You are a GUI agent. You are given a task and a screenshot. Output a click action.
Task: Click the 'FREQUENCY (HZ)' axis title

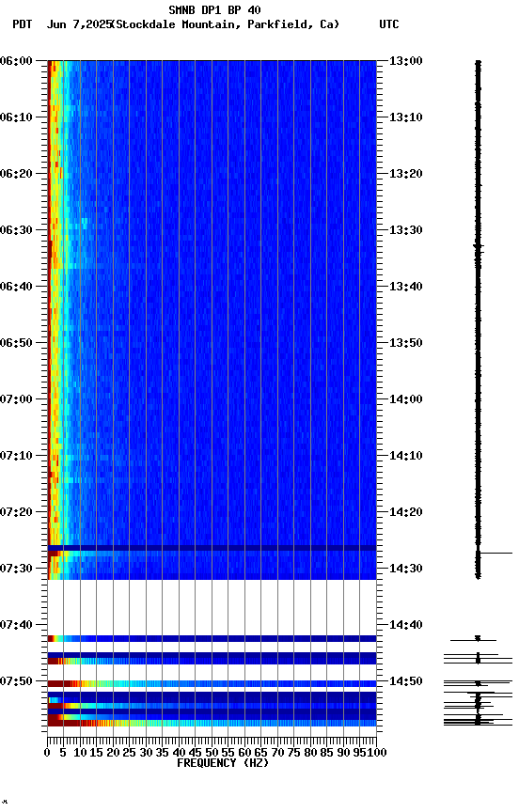[223, 764]
